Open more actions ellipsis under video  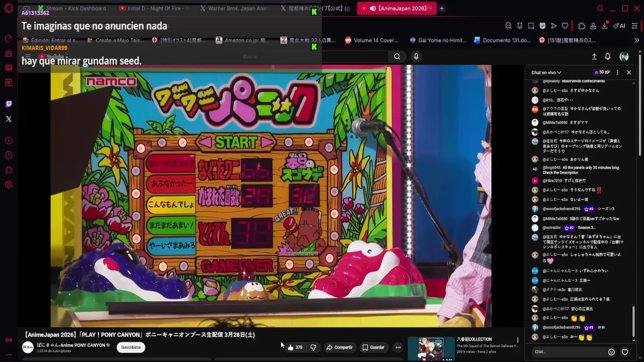398,347
